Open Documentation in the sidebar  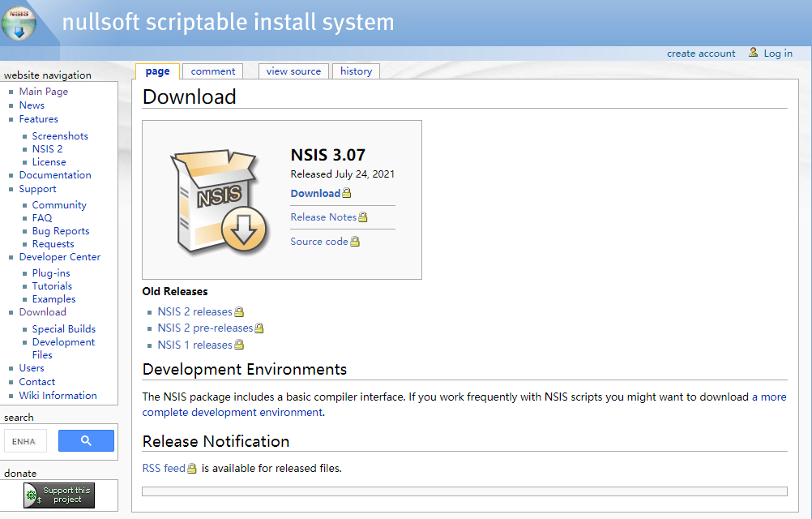click(x=55, y=175)
